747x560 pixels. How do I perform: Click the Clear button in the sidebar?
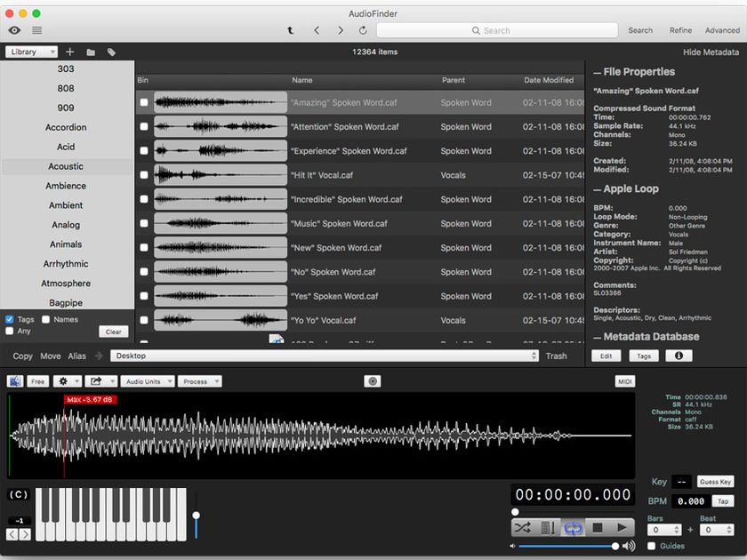coord(113,331)
